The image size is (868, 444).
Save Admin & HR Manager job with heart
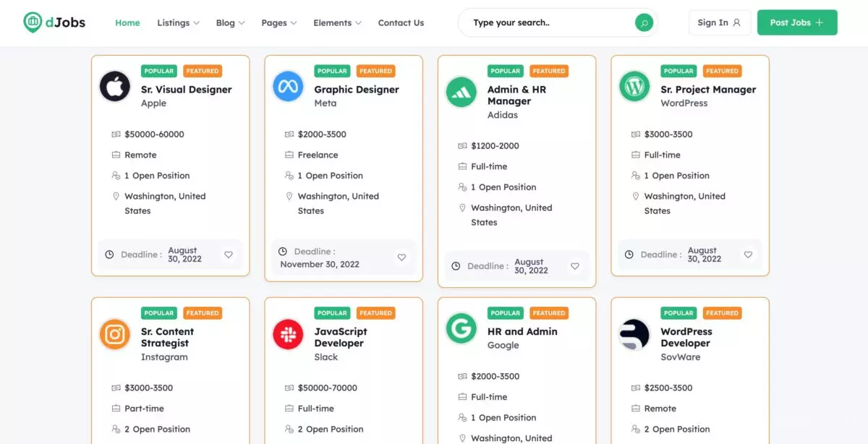point(575,266)
